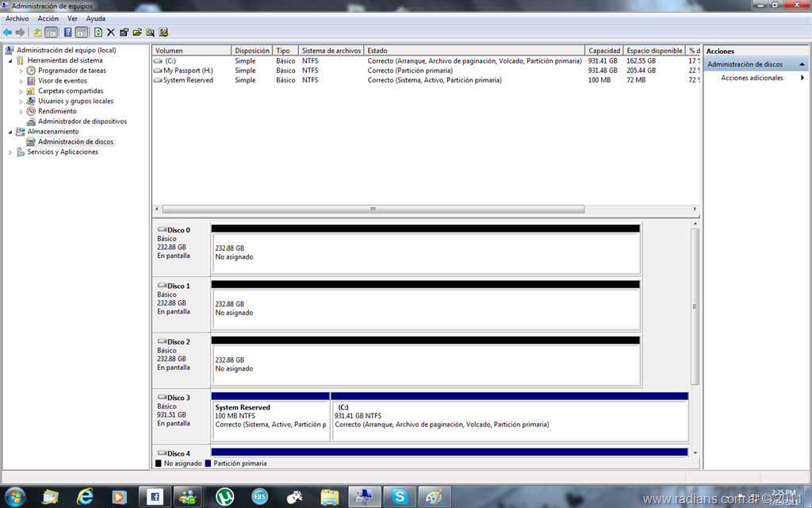Open Acciones adicionales in the Acciones pane

pyautogui.click(x=752, y=78)
